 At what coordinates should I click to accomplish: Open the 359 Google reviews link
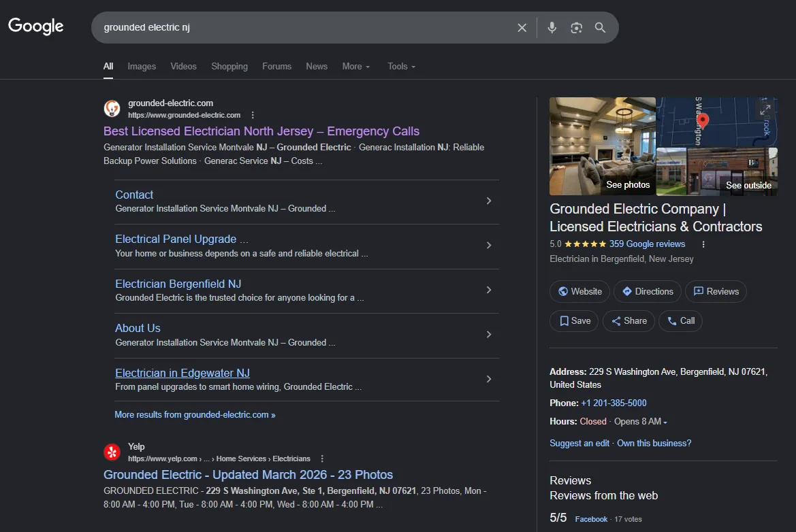pyautogui.click(x=647, y=244)
